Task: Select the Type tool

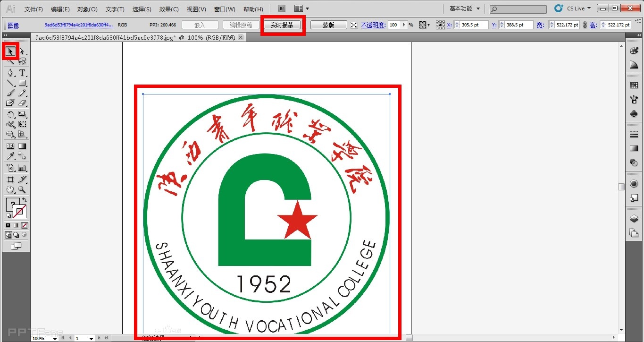Action: coord(22,73)
